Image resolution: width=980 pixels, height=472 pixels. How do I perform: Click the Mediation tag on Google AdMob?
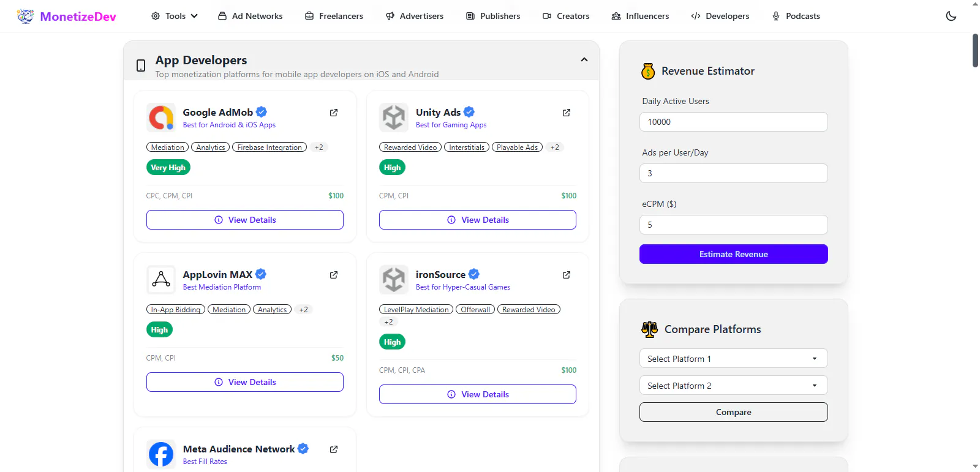pyautogui.click(x=168, y=148)
